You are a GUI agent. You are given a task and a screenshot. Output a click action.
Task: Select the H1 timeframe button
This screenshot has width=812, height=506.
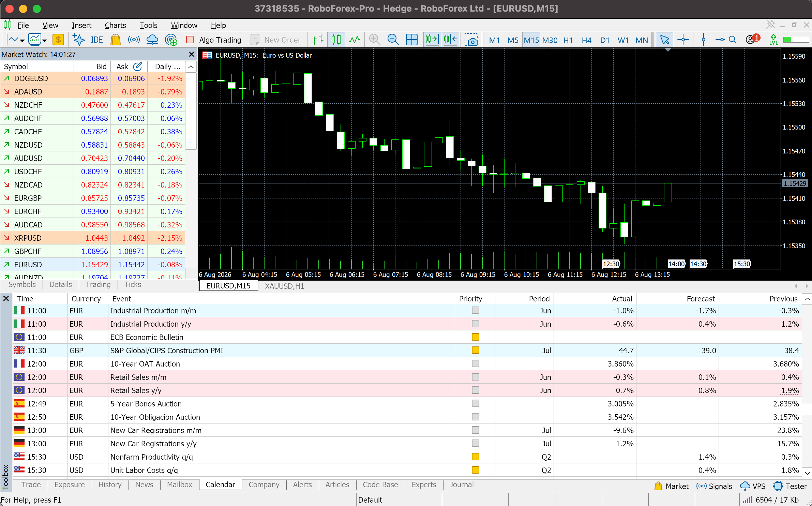point(568,40)
